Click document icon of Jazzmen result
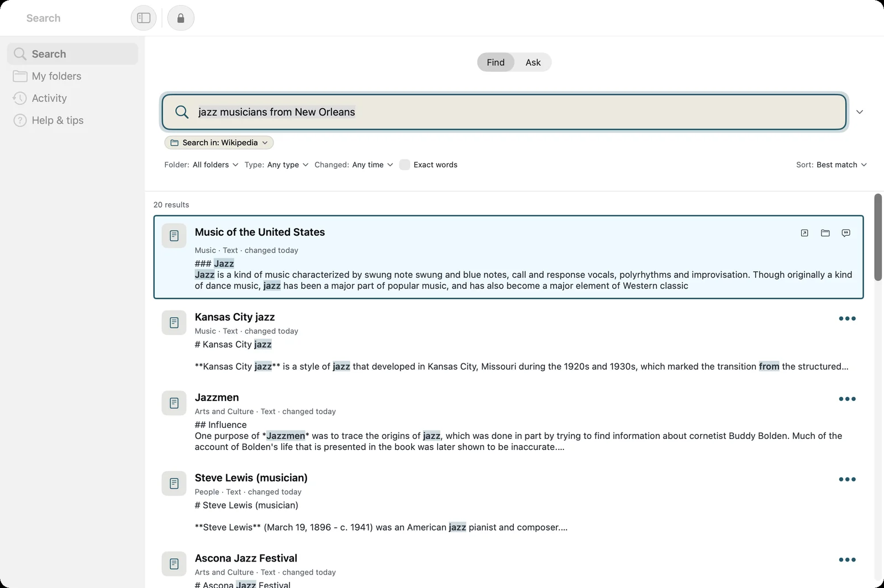884x588 pixels. tap(174, 403)
